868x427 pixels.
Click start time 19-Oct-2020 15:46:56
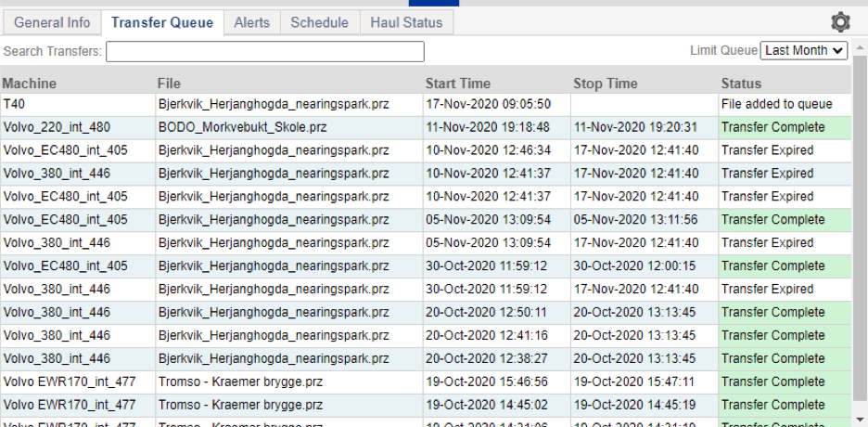[487, 382]
